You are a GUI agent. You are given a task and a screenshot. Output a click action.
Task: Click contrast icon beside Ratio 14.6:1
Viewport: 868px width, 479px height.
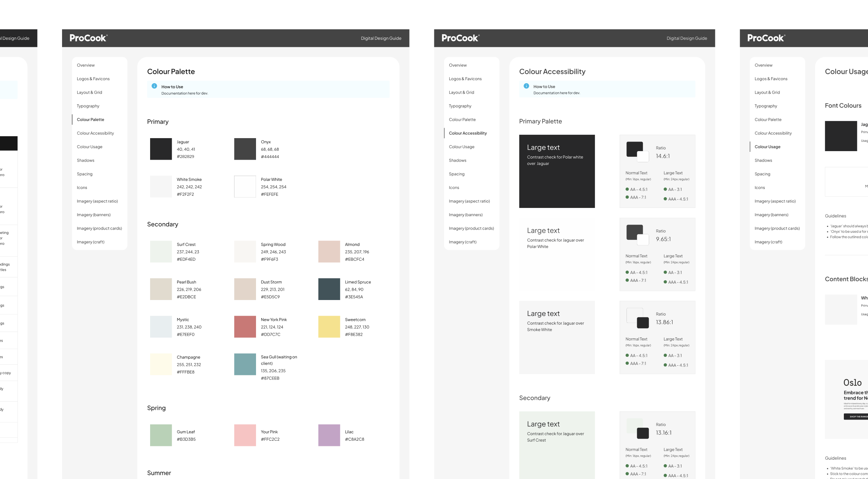(x=638, y=151)
